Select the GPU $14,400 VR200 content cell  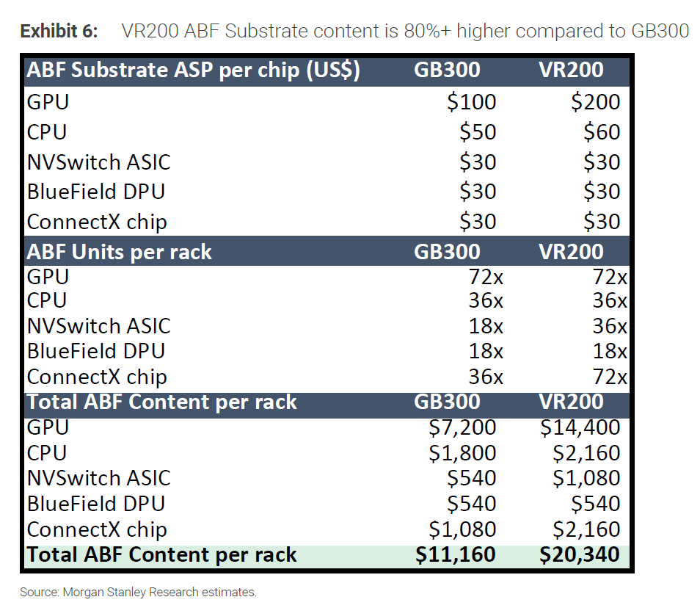click(x=580, y=427)
